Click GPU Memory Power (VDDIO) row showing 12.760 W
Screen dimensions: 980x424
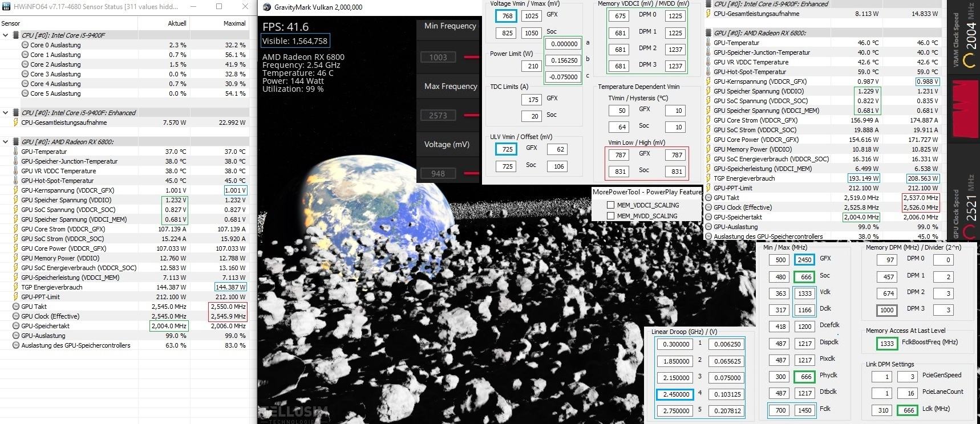(x=124, y=258)
